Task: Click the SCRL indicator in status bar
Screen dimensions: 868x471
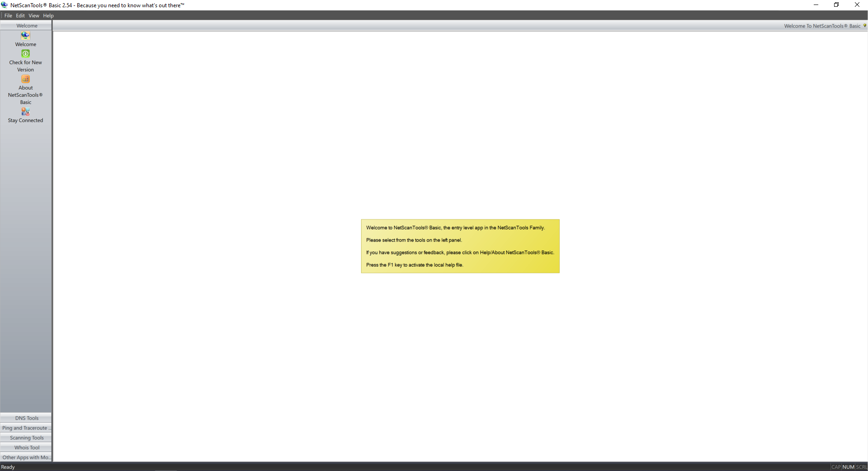Action: (862, 467)
